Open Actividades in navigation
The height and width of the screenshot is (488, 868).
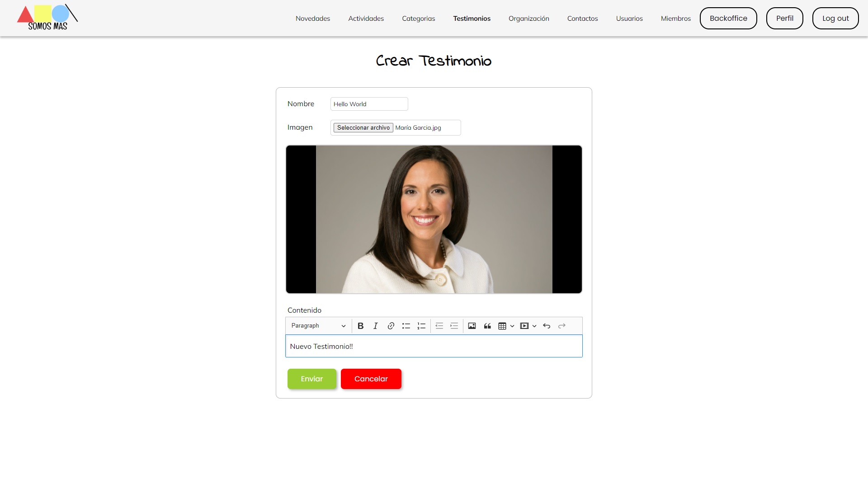coord(366,19)
